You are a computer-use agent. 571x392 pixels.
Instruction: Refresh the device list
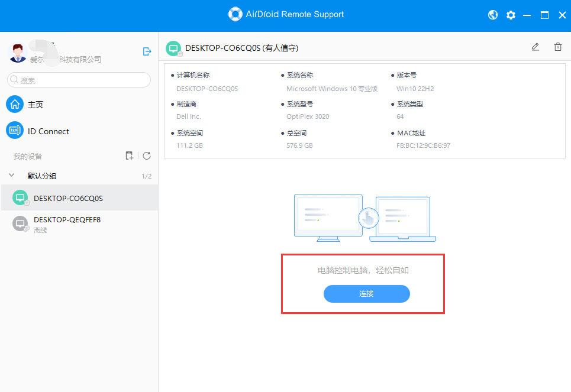147,155
